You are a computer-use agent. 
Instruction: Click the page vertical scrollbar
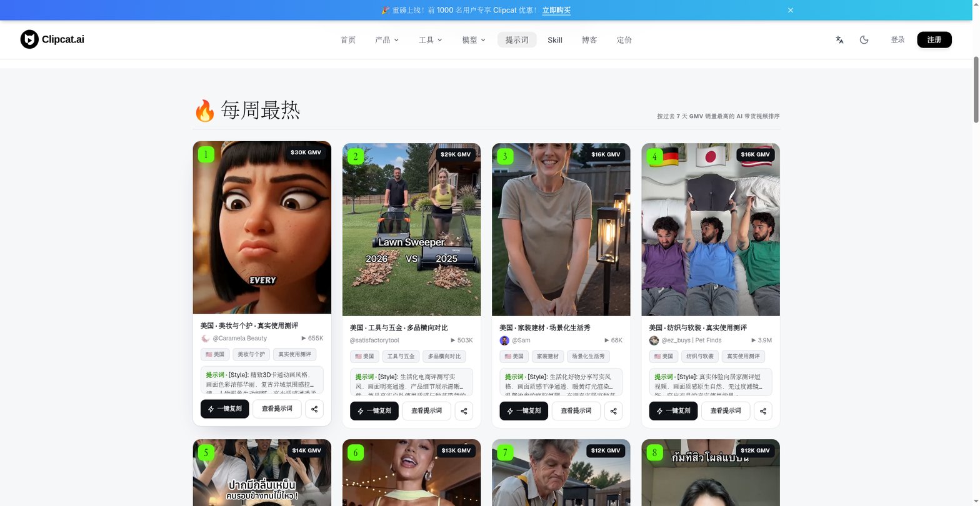coord(976,89)
